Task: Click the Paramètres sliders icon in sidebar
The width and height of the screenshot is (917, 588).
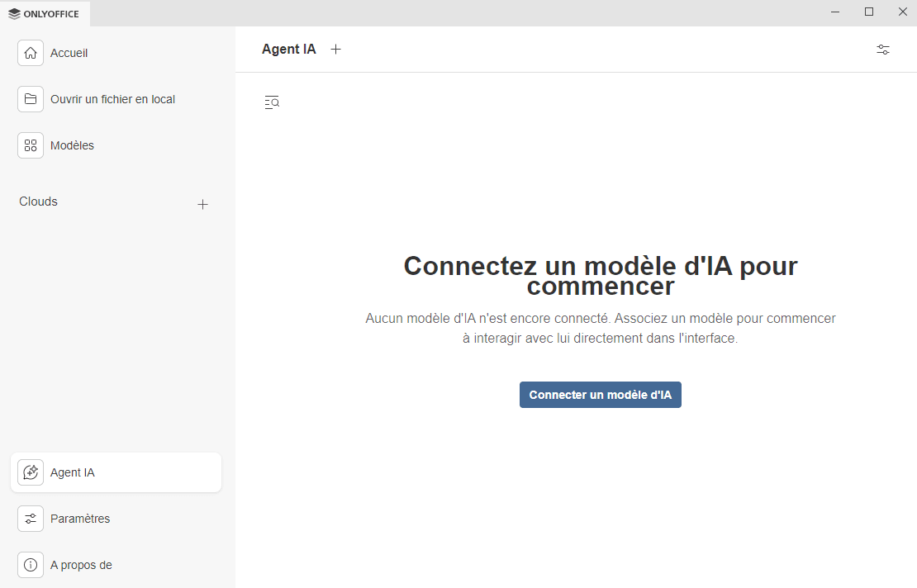Action: click(x=31, y=519)
